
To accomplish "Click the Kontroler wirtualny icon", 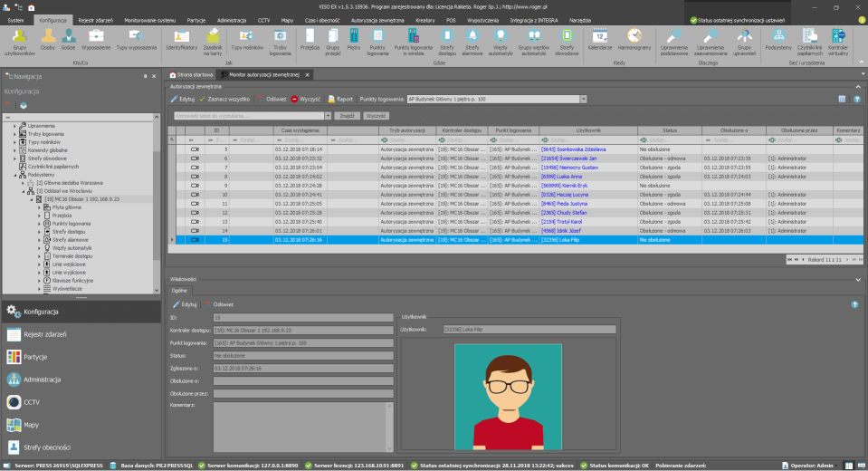I will click(x=838, y=36).
